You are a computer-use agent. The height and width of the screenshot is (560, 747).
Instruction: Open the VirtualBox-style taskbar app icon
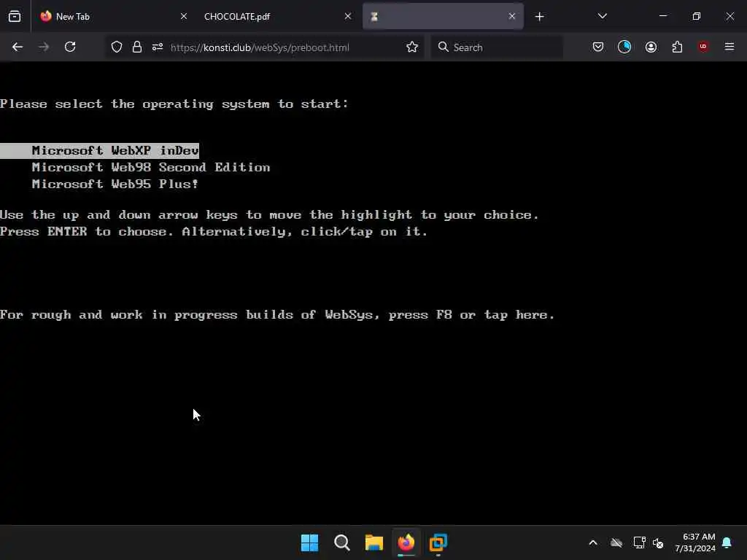click(x=438, y=542)
